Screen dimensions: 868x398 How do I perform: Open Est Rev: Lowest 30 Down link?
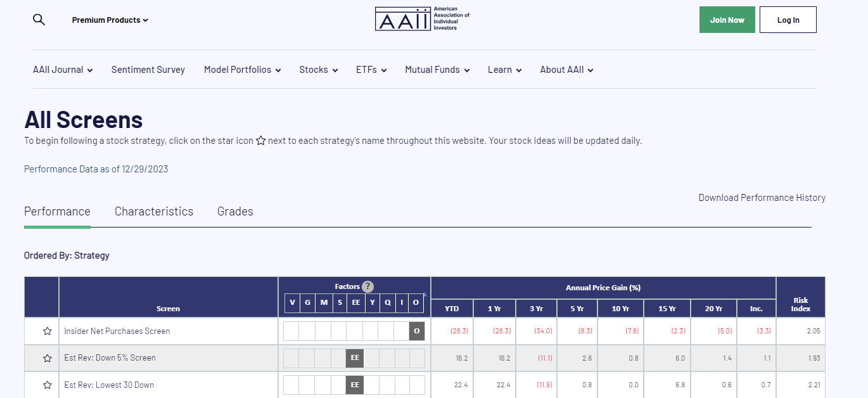point(109,385)
